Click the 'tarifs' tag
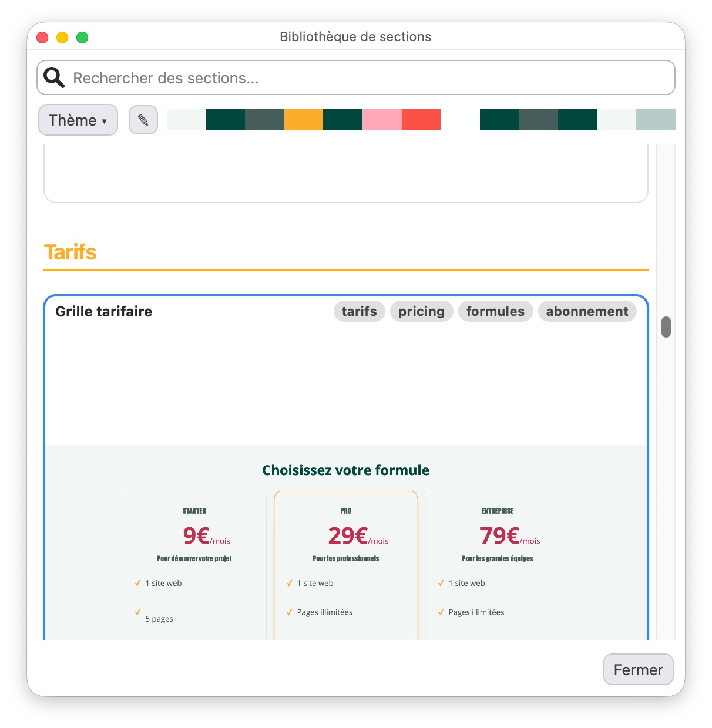This screenshot has width=712, height=728. point(360,311)
